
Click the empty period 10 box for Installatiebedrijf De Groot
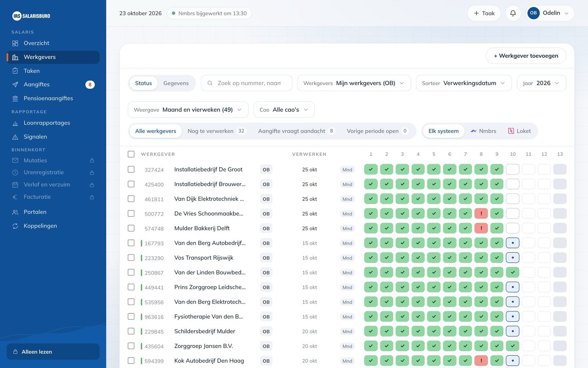click(x=513, y=169)
